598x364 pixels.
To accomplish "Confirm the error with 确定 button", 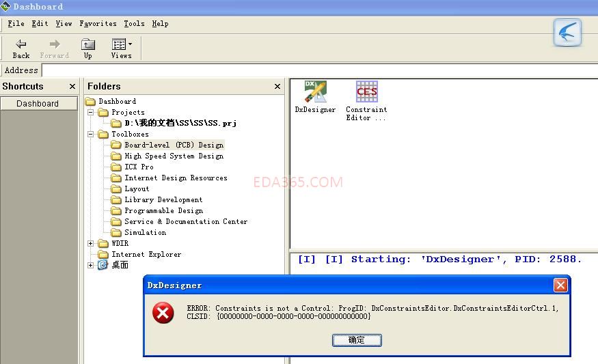I will click(x=357, y=340).
